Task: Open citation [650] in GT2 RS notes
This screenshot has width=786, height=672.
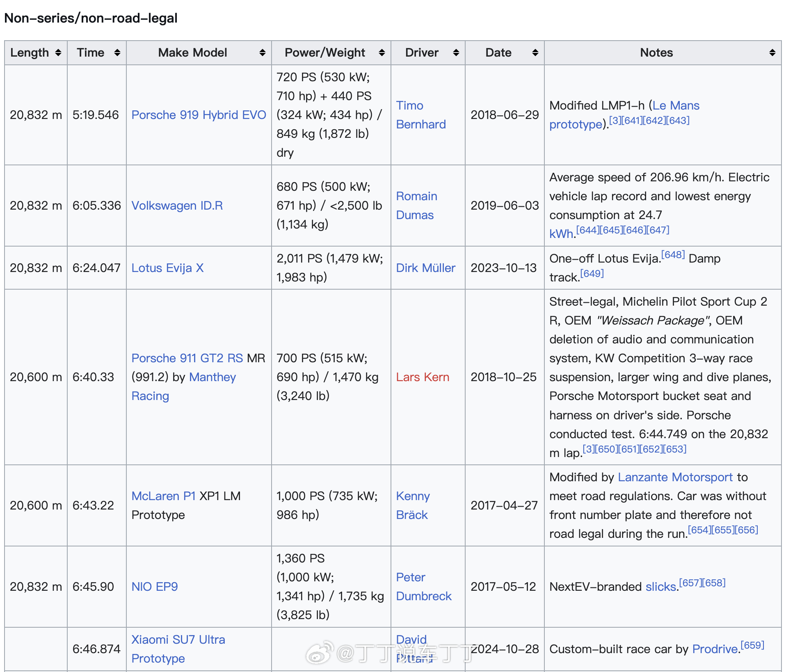Action: (x=606, y=449)
